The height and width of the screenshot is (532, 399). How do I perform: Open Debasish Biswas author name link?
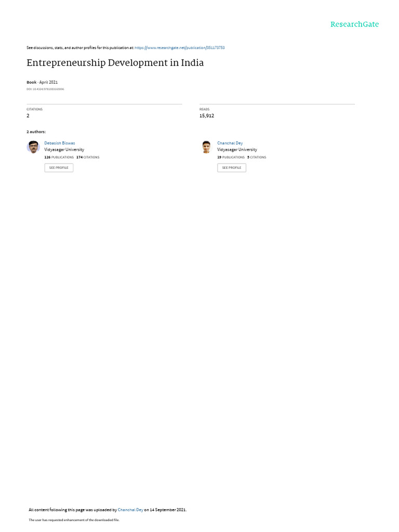59,143
